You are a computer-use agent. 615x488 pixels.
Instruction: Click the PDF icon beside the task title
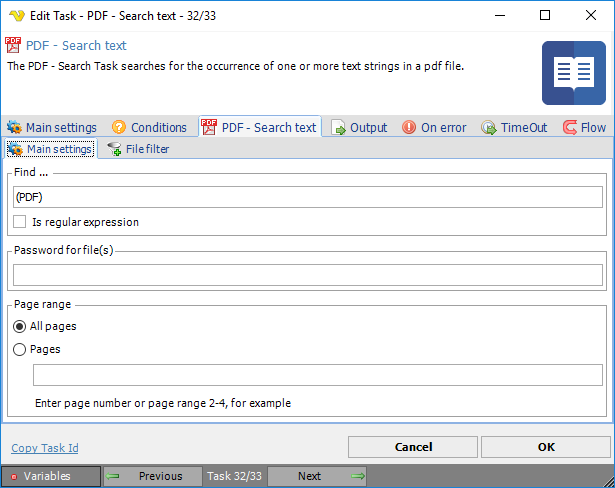[x=13, y=45]
